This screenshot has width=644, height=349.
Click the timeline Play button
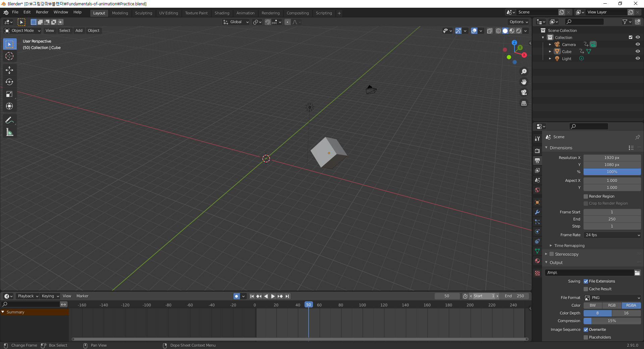[x=273, y=296]
